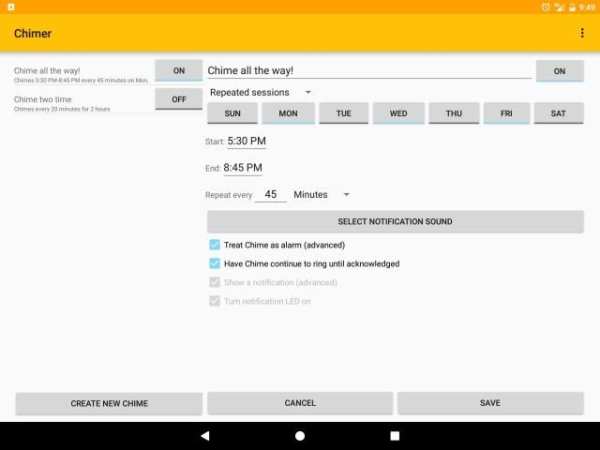Toggle the MON day button

coord(288,113)
